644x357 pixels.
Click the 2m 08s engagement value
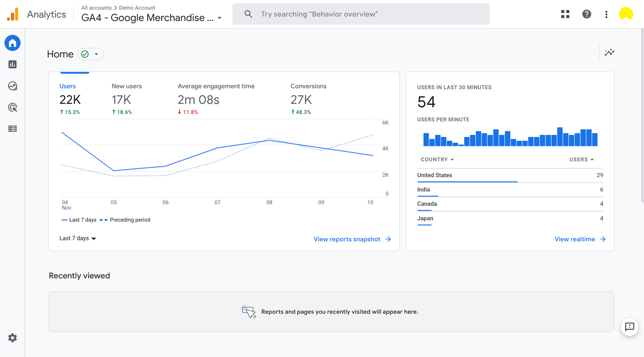pos(198,100)
